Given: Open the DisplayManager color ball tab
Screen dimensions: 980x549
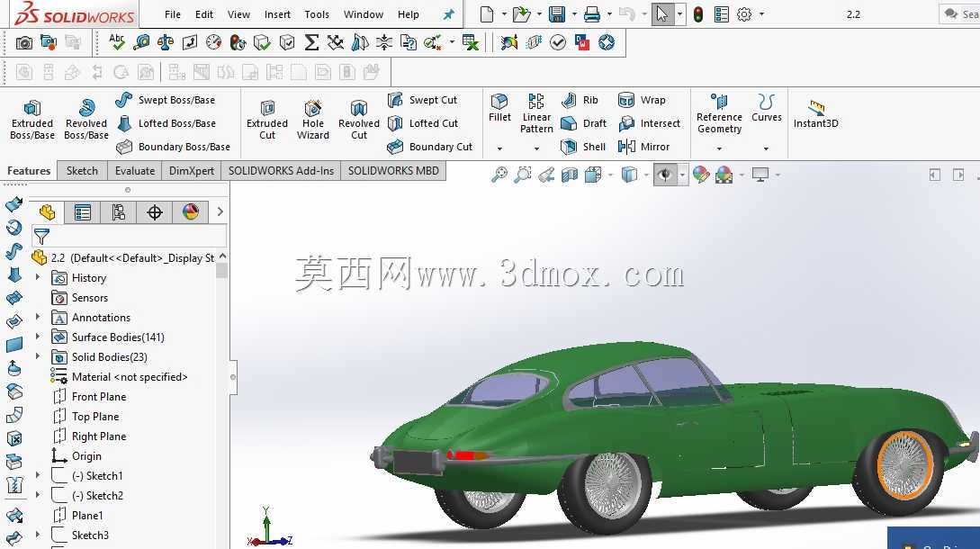Looking at the screenshot, I should pos(191,212).
